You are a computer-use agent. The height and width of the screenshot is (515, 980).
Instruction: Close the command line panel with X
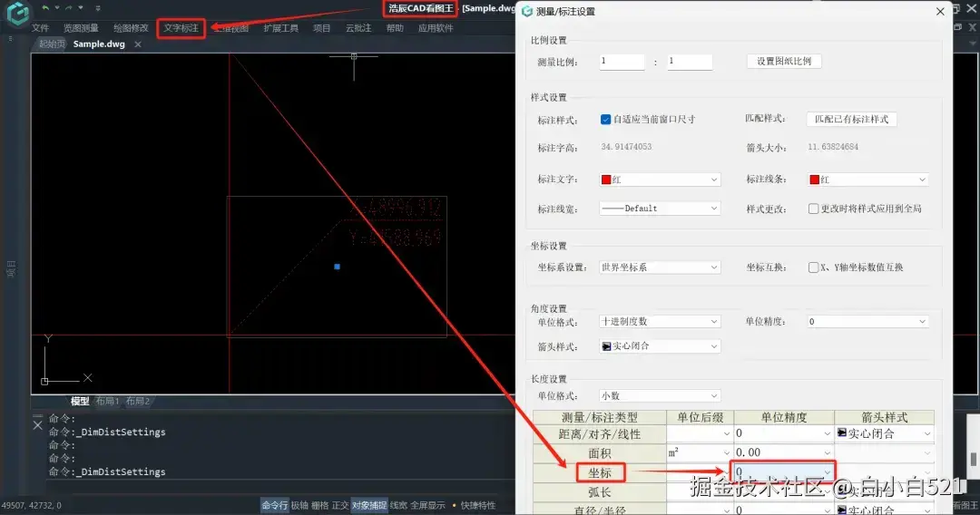[37, 425]
